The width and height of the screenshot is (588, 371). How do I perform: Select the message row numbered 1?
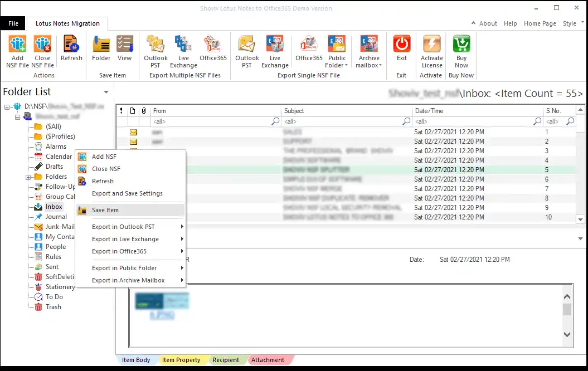point(346,132)
